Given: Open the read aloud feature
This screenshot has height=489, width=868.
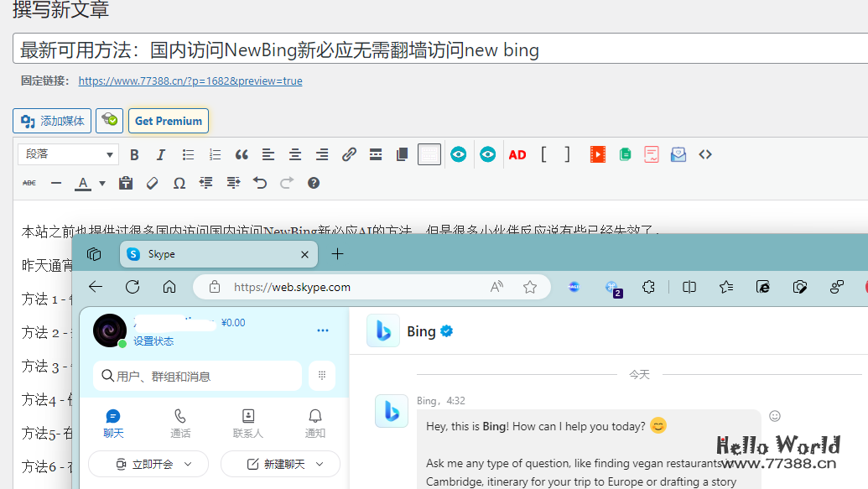Looking at the screenshot, I should click(496, 287).
